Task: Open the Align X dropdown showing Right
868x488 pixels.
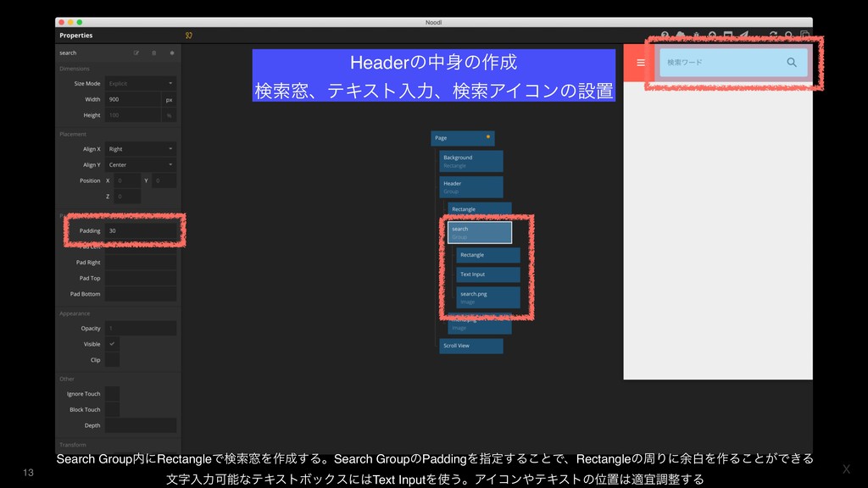Action: click(x=141, y=149)
